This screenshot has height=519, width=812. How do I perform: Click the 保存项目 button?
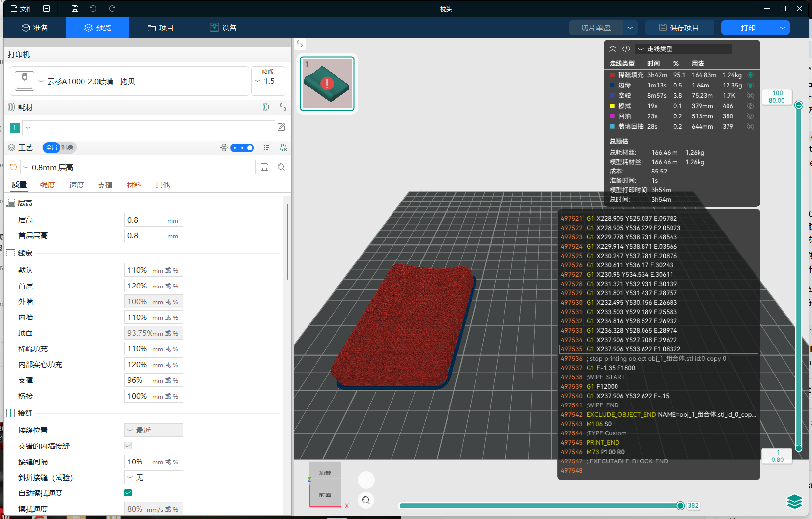(679, 28)
